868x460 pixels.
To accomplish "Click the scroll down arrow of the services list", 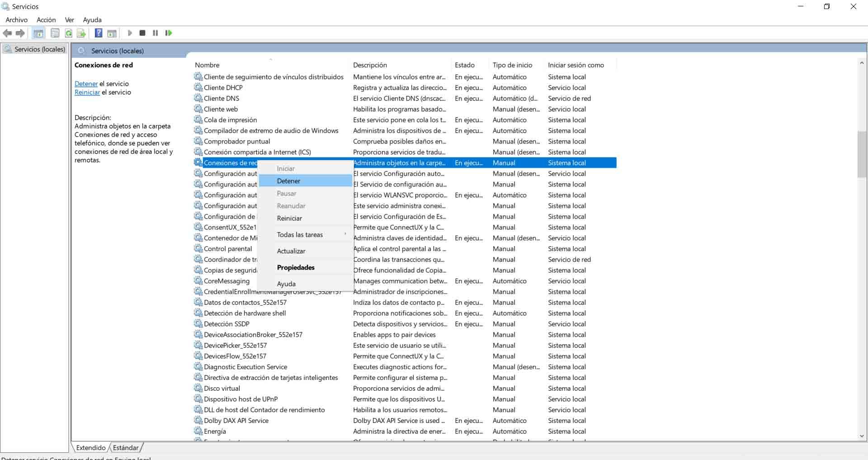I will 862,436.
